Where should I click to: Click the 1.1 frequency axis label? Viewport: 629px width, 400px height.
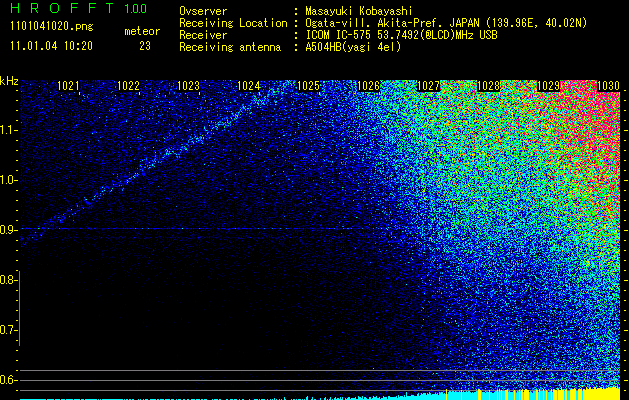[7, 130]
